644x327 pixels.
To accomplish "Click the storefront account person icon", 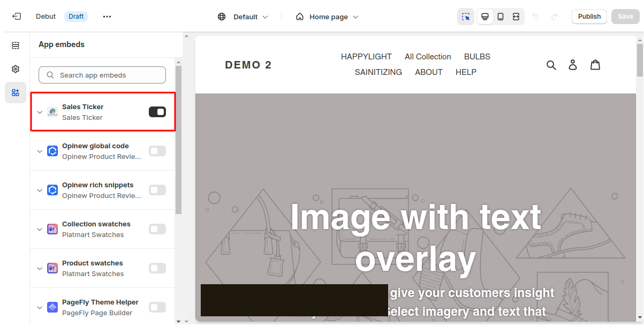I will pos(573,65).
